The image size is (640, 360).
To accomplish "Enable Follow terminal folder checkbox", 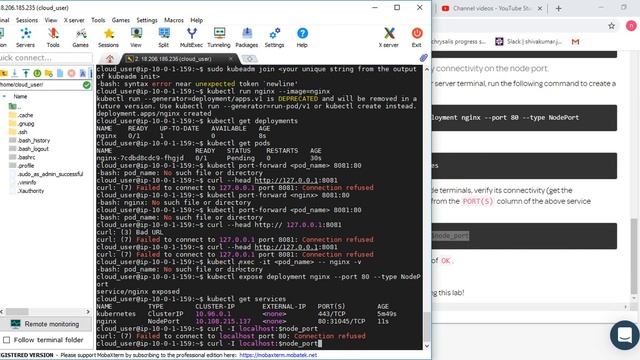I will click(7, 340).
